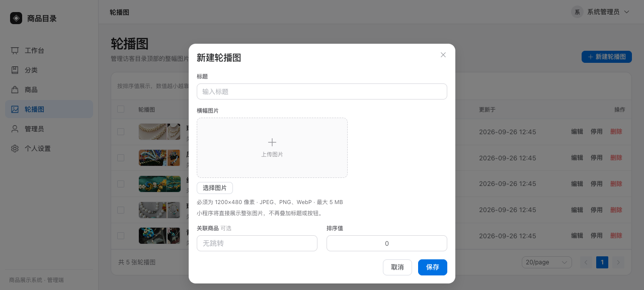
Task: Click 编辑 in the fifth table row
Action: 577,236
